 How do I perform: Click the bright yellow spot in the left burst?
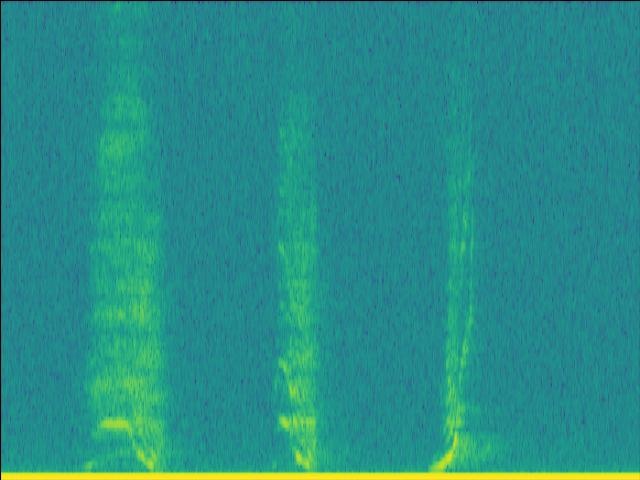114,425
